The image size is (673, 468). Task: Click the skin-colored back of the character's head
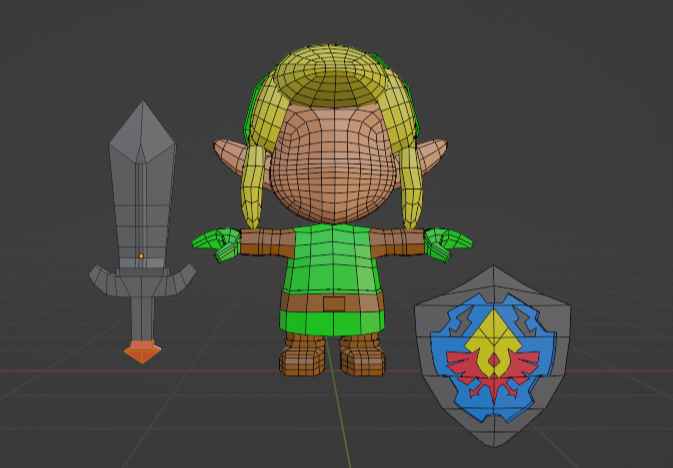[333, 165]
